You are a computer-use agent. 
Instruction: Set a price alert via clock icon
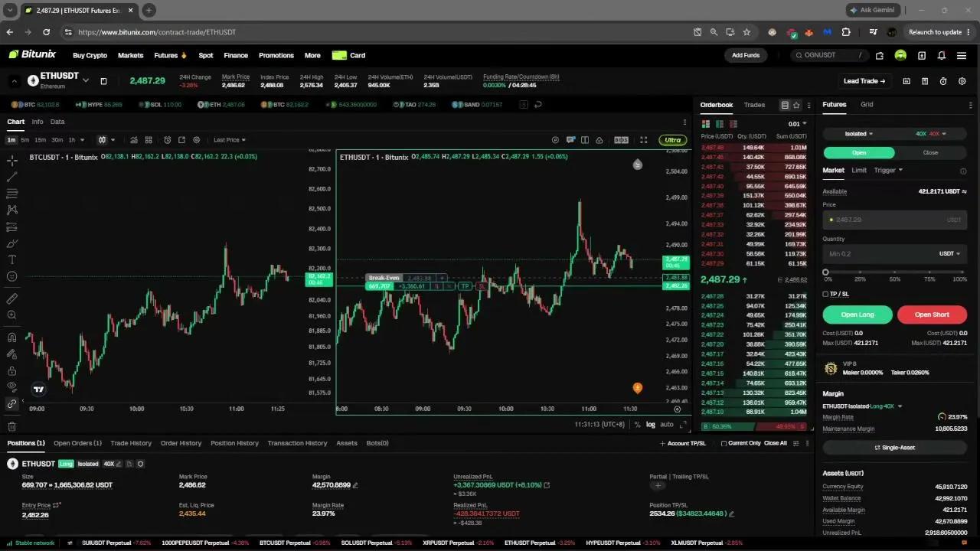click(168, 140)
